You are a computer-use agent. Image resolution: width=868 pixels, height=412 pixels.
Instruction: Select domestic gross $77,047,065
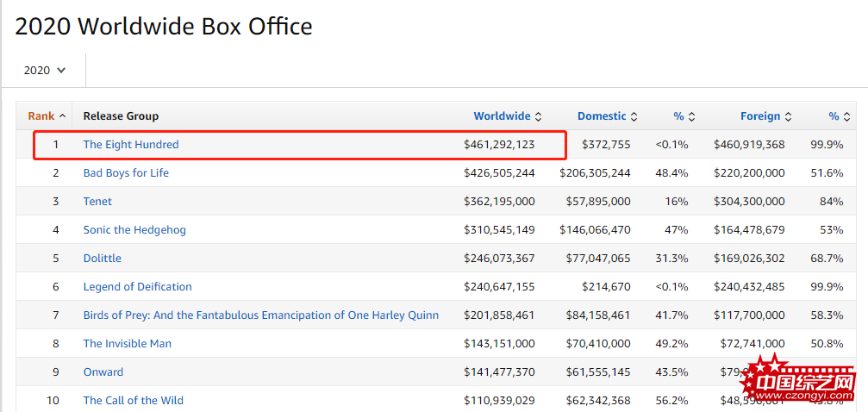[598, 258]
